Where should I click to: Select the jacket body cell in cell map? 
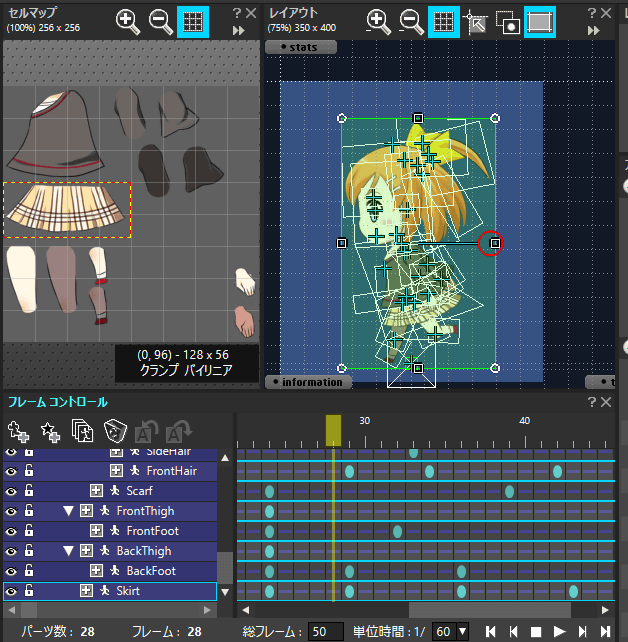[55, 133]
